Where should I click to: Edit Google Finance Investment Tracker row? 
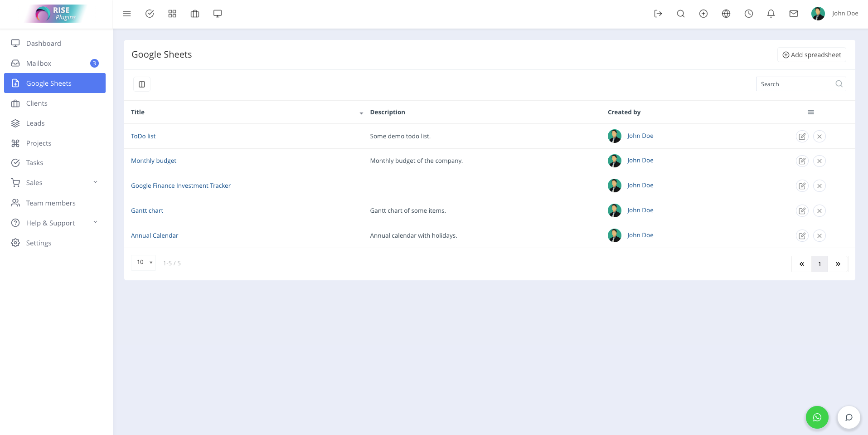(x=802, y=186)
